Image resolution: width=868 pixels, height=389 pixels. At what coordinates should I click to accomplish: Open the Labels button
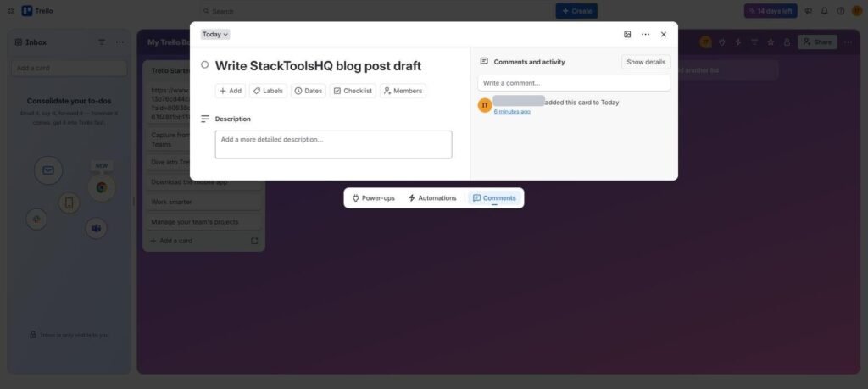point(268,91)
